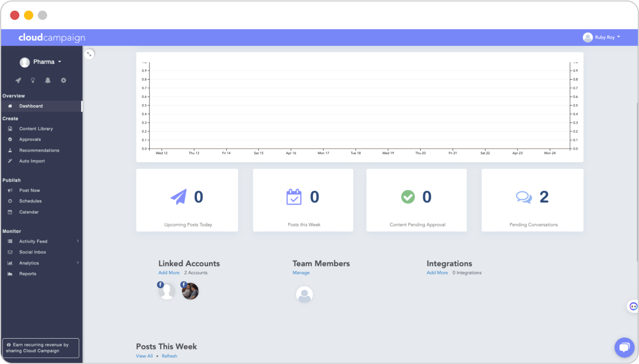
Task: Click the Add More linked accounts link
Action: click(168, 272)
